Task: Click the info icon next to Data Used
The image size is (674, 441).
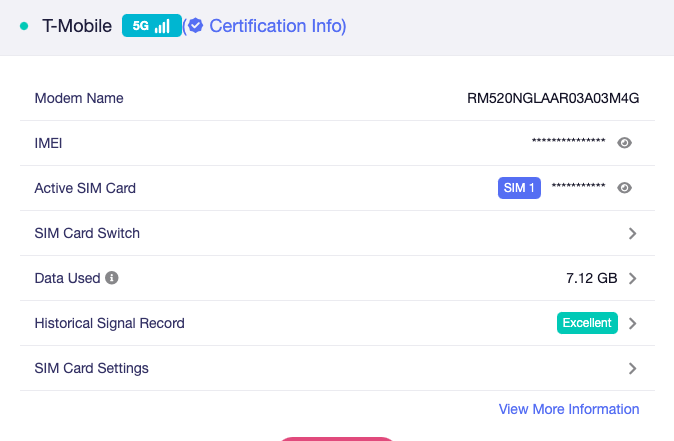Action: tap(112, 278)
